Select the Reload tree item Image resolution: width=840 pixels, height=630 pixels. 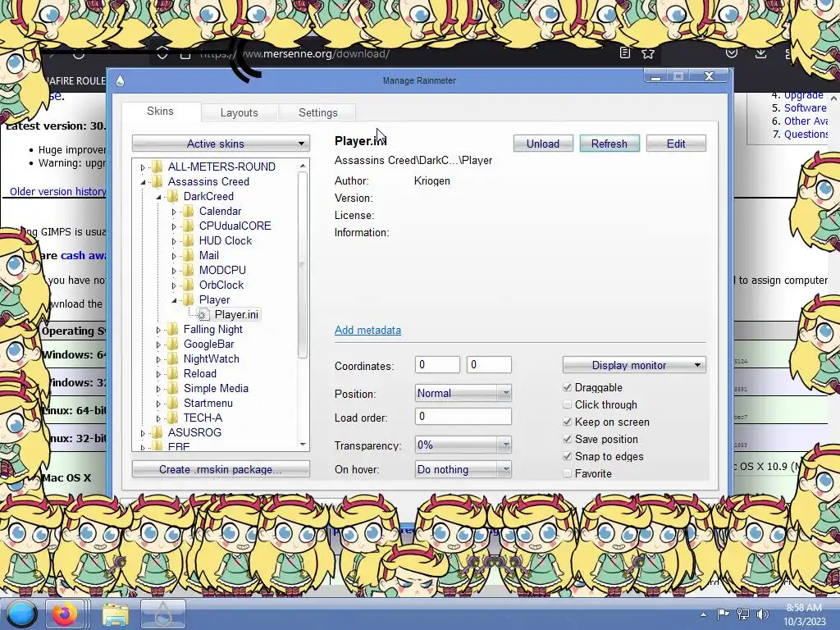click(200, 373)
